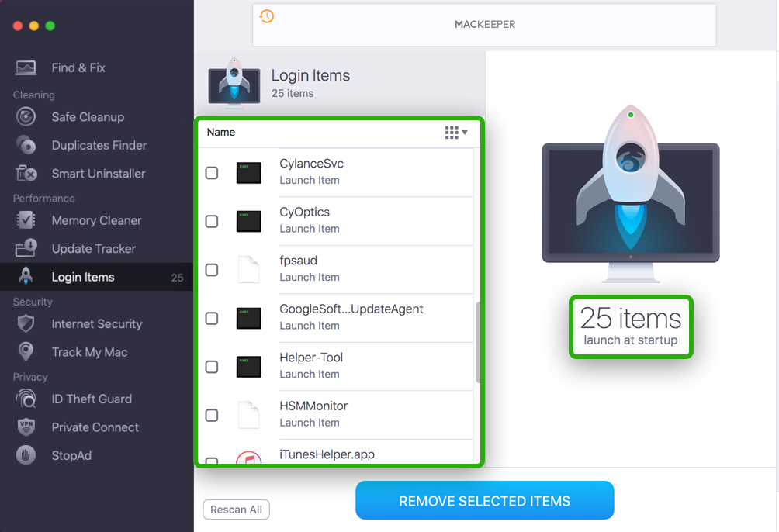The height and width of the screenshot is (532, 779).
Task: Tick the CylanceSvc checkbox
Action: 212,173
